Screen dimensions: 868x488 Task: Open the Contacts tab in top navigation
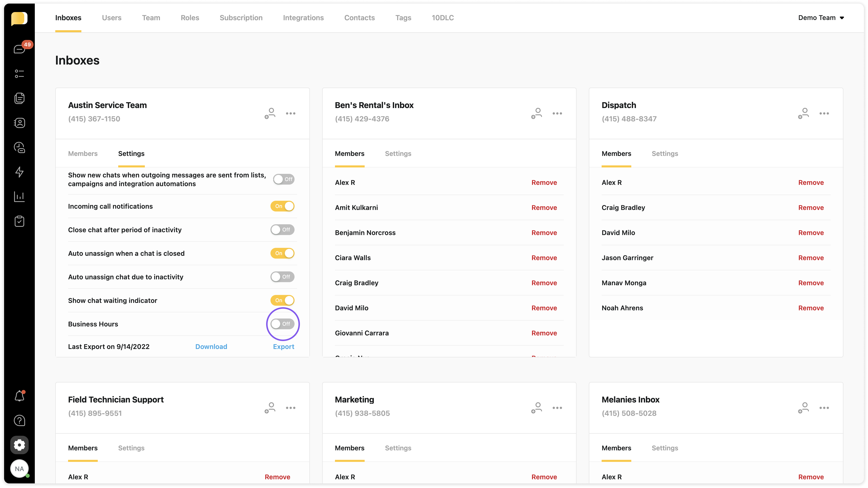click(359, 17)
